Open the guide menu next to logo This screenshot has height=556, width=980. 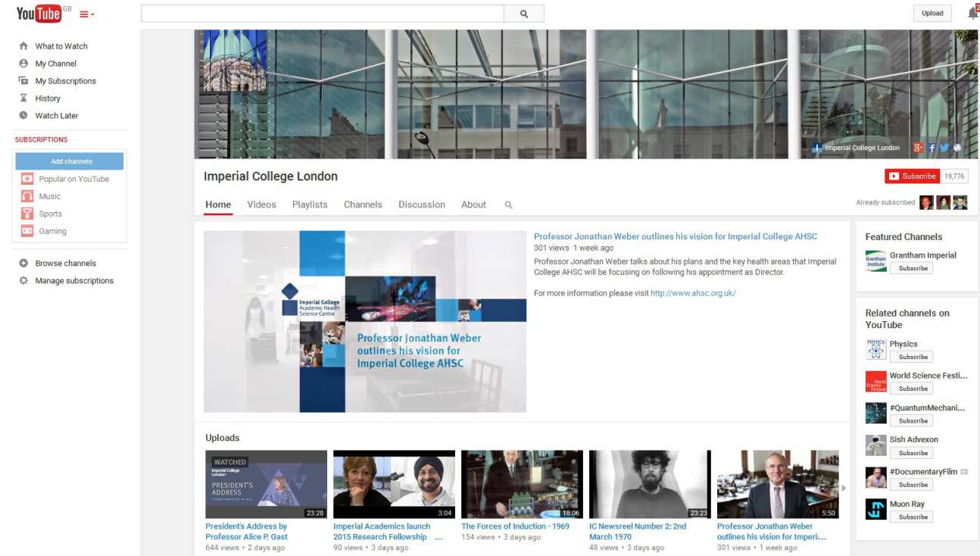coord(87,14)
